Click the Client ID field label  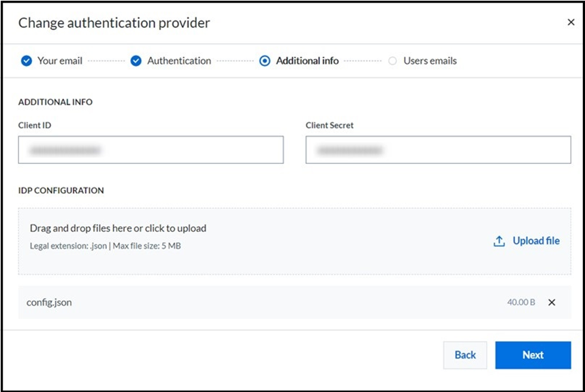click(35, 125)
